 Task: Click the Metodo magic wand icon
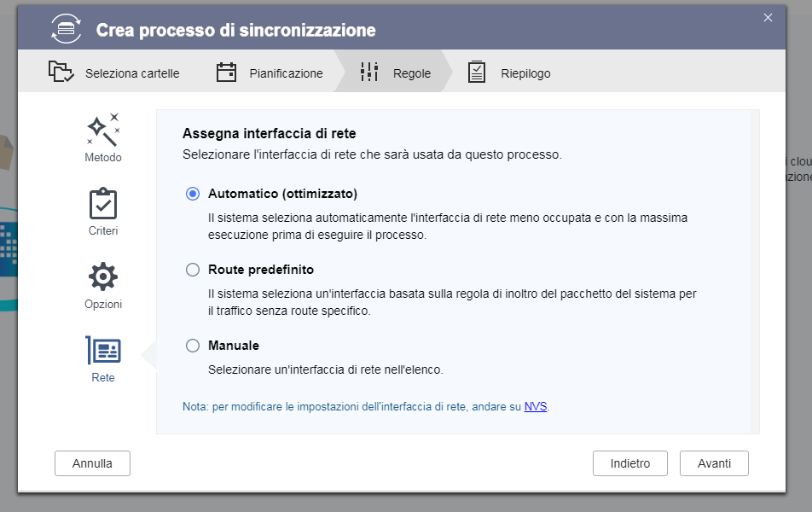[103, 129]
